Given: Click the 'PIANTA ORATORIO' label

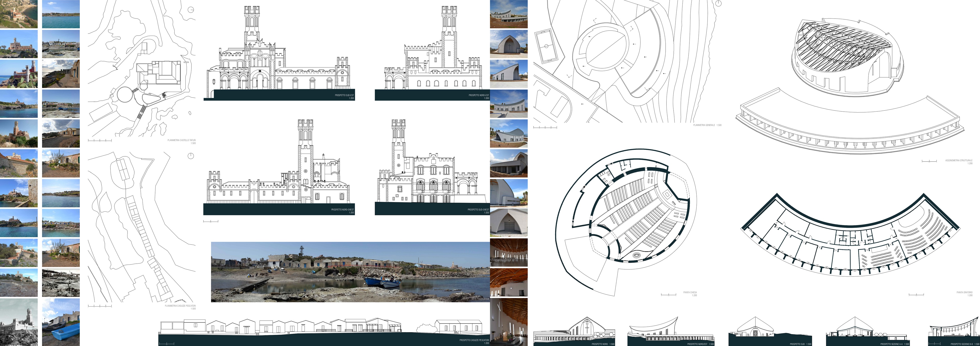Looking at the screenshot, I should click(x=964, y=292).
